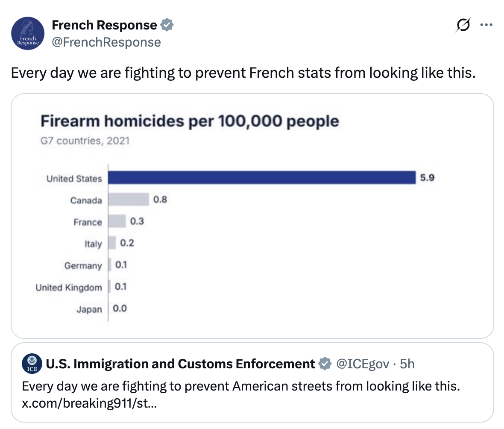
Task: Click the gray Canada bar
Action: pyautogui.click(x=129, y=200)
